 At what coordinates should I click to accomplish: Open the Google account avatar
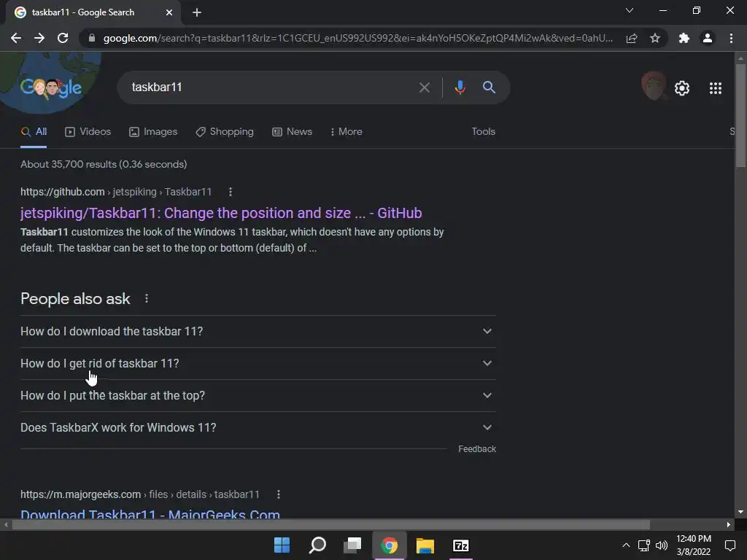point(654,86)
